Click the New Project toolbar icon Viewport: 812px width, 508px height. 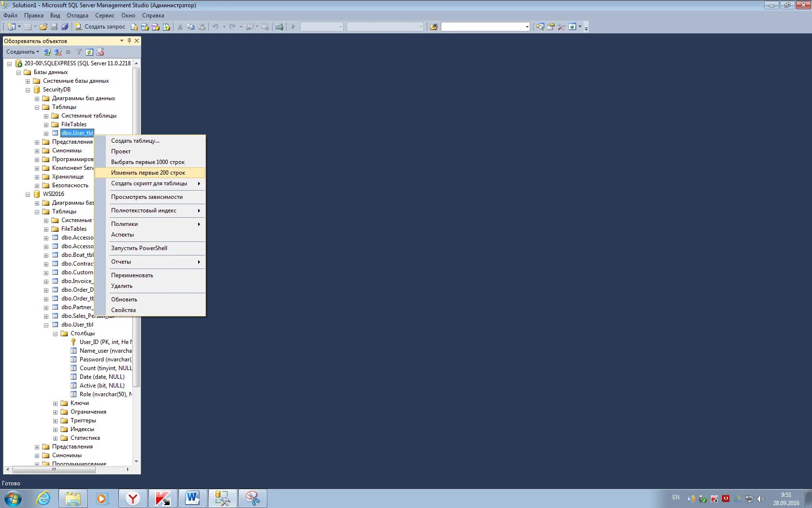coord(12,27)
